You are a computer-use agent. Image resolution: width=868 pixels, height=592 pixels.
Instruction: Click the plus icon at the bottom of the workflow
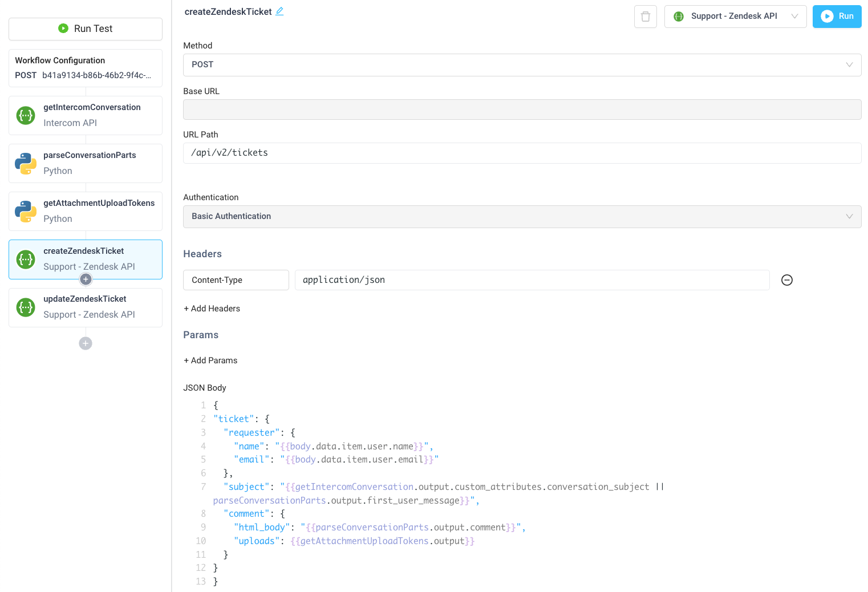85,343
